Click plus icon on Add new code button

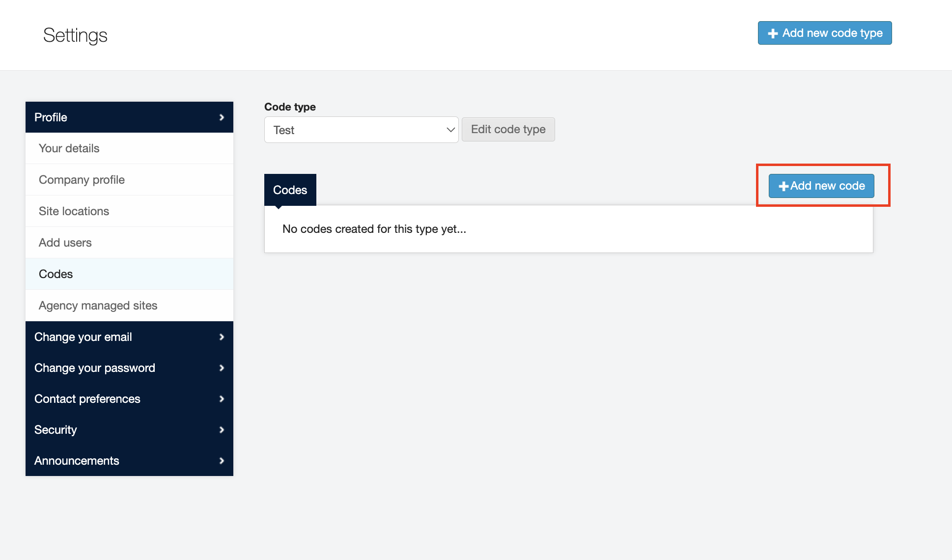(x=784, y=186)
